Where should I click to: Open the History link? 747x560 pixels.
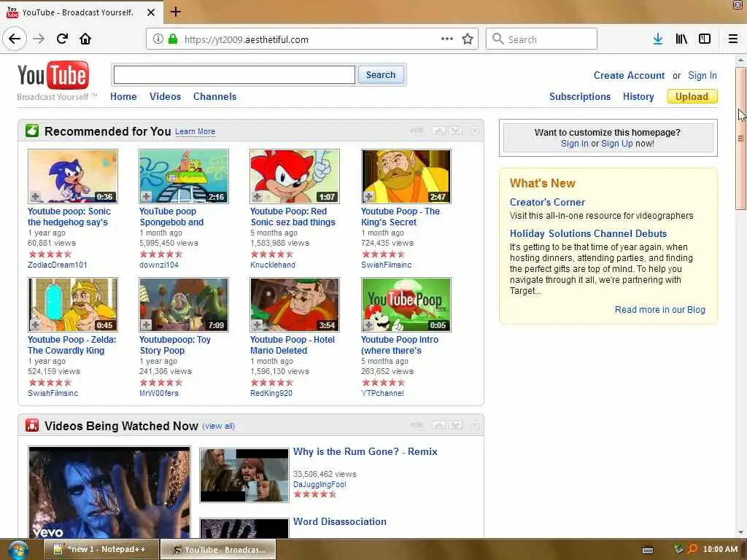[x=638, y=97]
